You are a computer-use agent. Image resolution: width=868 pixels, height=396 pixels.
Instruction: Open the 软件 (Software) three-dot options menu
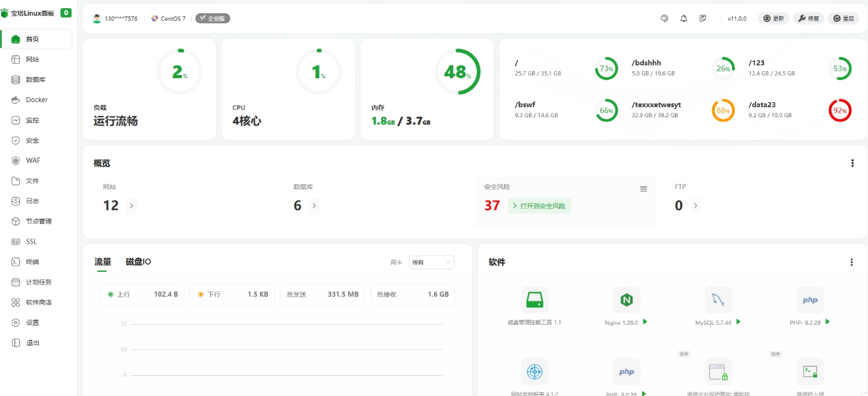coord(852,262)
